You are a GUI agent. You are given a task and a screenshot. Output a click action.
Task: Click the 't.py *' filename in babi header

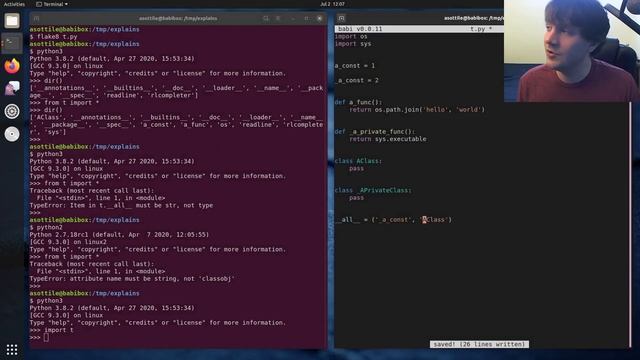click(x=481, y=29)
